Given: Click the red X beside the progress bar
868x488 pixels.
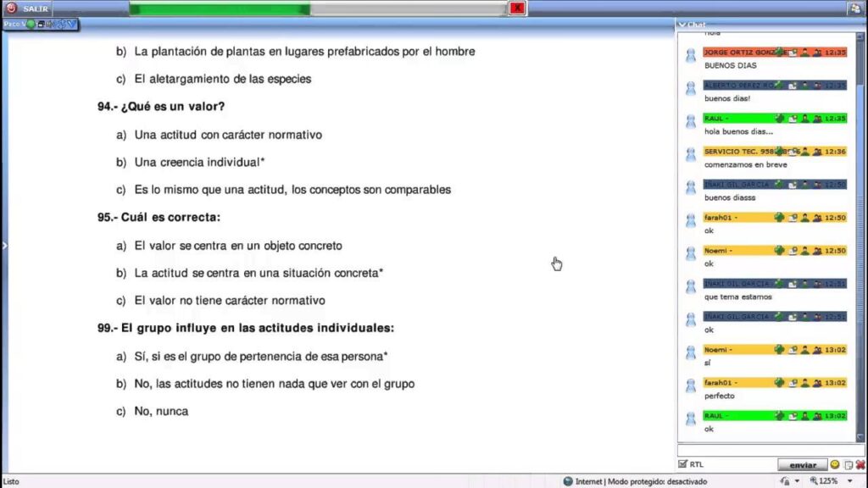Looking at the screenshot, I should (x=517, y=8).
